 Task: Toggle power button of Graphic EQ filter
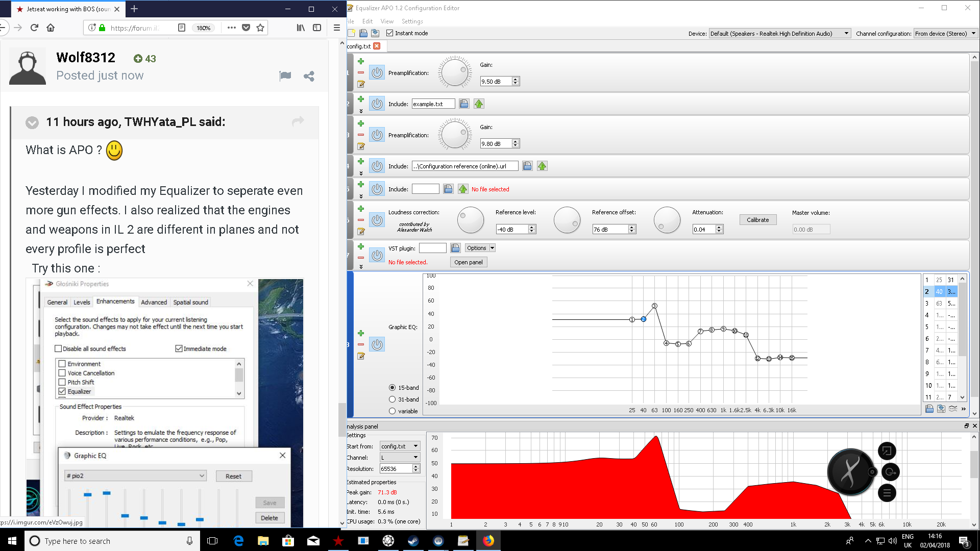point(377,344)
